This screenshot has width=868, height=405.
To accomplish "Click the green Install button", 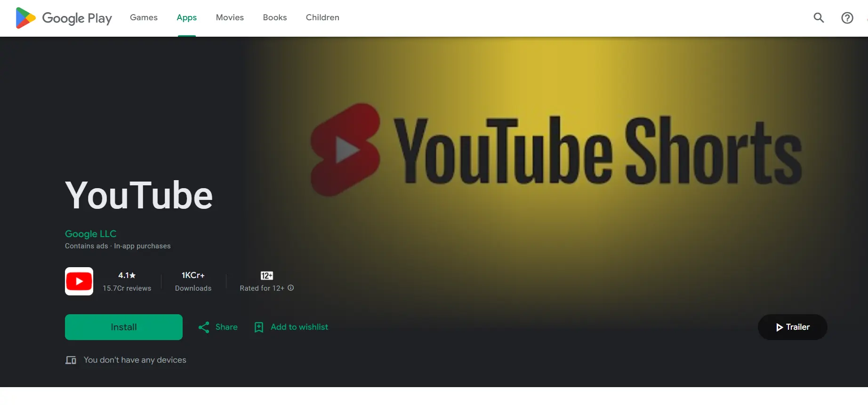I will click(x=124, y=327).
